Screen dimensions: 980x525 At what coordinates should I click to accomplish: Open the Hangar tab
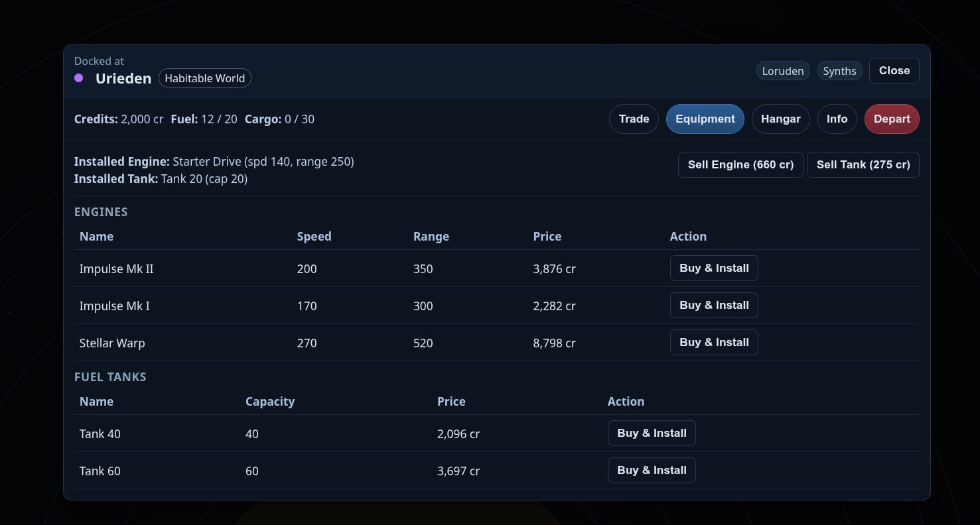780,119
